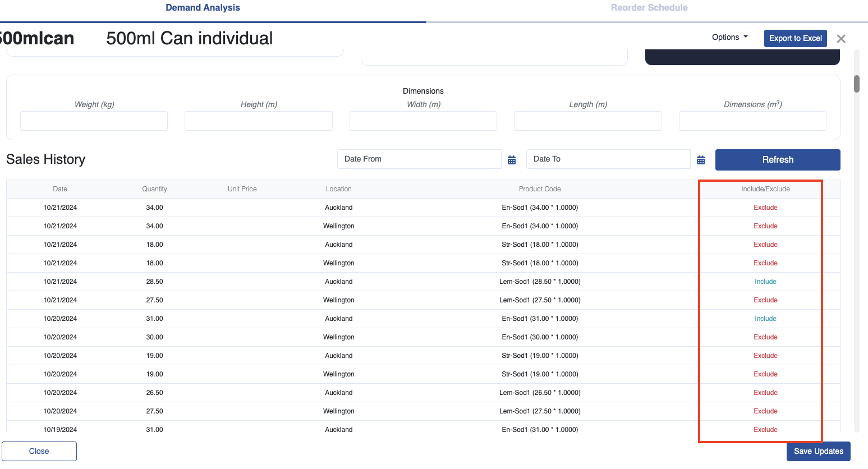Viewport: 868px width, 469px height.
Task: Toggle Exclude for Auckland En-Sod1 34.00 row
Action: [765, 208]
